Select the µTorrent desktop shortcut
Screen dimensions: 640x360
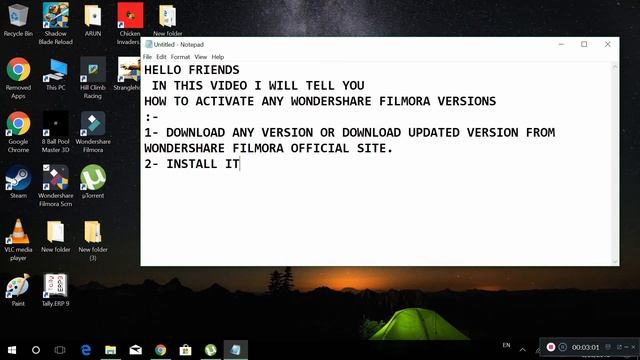pos(93,182)
